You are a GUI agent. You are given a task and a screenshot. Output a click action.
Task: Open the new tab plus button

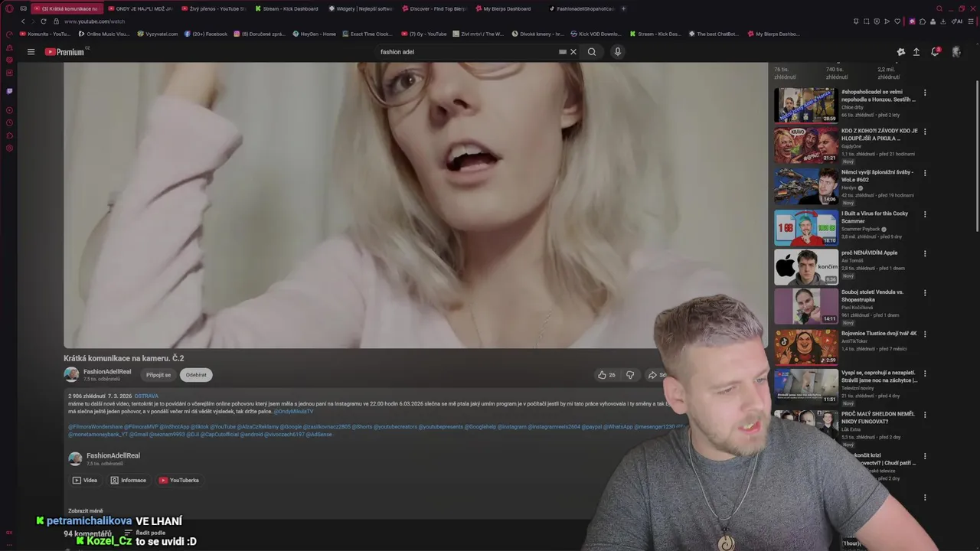623,8
